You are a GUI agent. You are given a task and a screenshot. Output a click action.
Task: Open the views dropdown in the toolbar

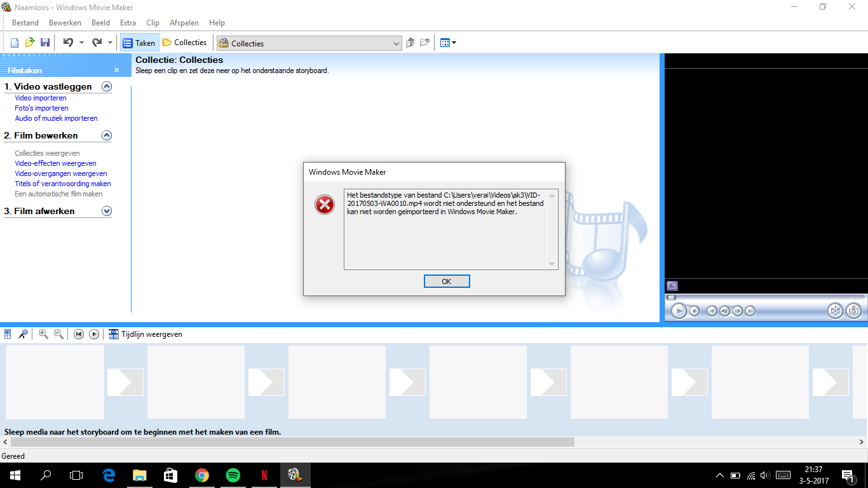(448, 43)
